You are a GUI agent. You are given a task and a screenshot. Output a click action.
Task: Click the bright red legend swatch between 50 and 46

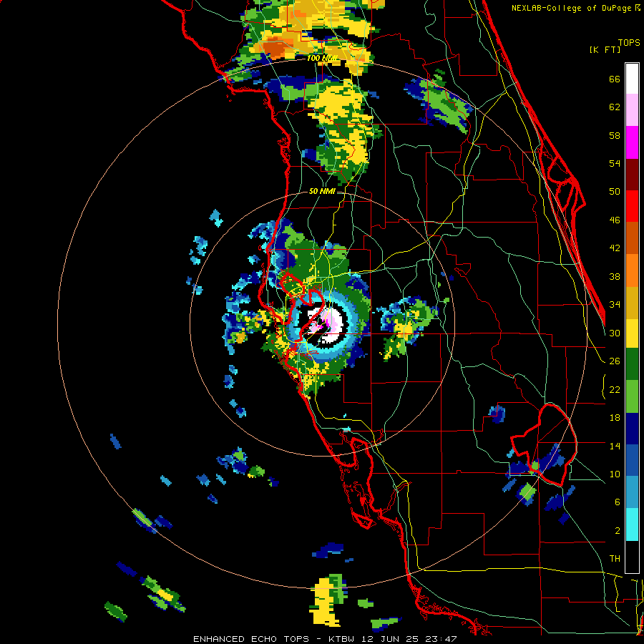632,206
